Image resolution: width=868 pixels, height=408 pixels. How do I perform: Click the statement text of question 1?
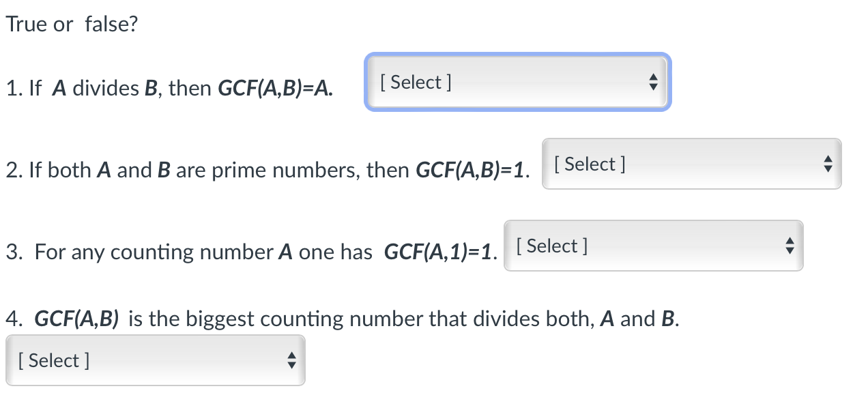[169, 88]
